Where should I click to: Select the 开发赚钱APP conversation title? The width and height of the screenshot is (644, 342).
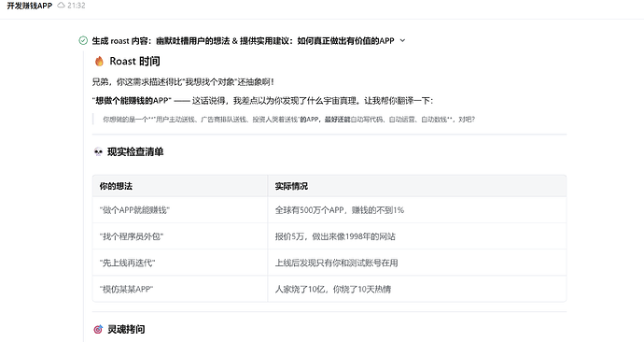tap(30, 6)
